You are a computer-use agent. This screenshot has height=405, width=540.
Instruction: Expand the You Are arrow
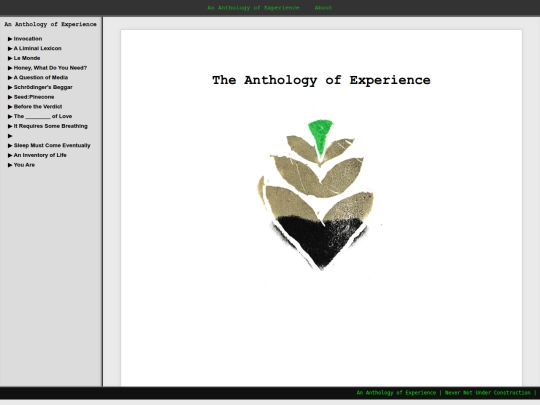click(10, 165)
